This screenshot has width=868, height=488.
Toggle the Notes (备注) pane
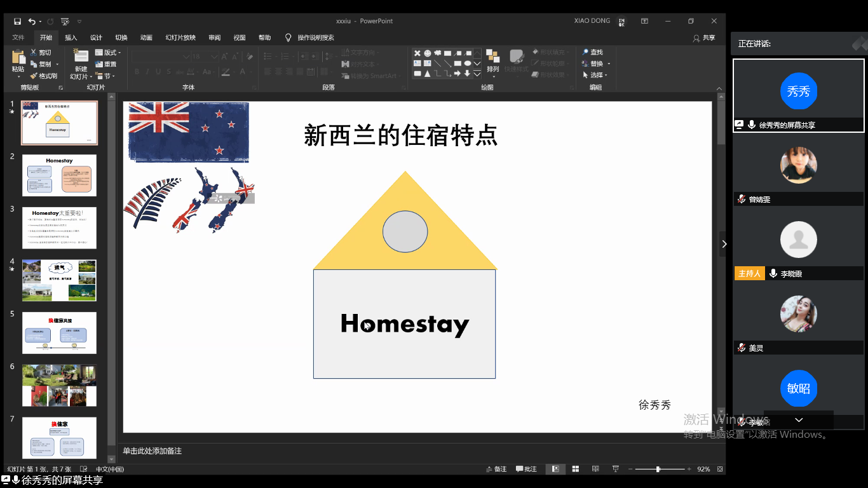coord(496,469)
